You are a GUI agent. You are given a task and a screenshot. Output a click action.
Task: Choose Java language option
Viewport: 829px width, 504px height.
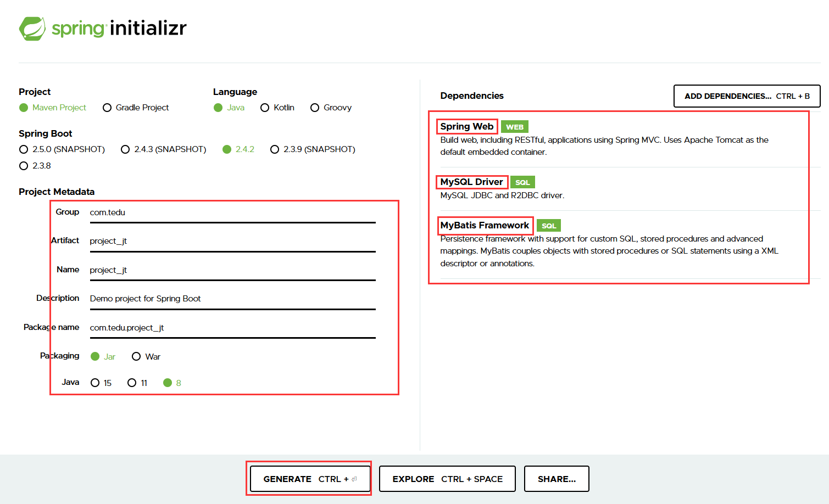point(229,108)
